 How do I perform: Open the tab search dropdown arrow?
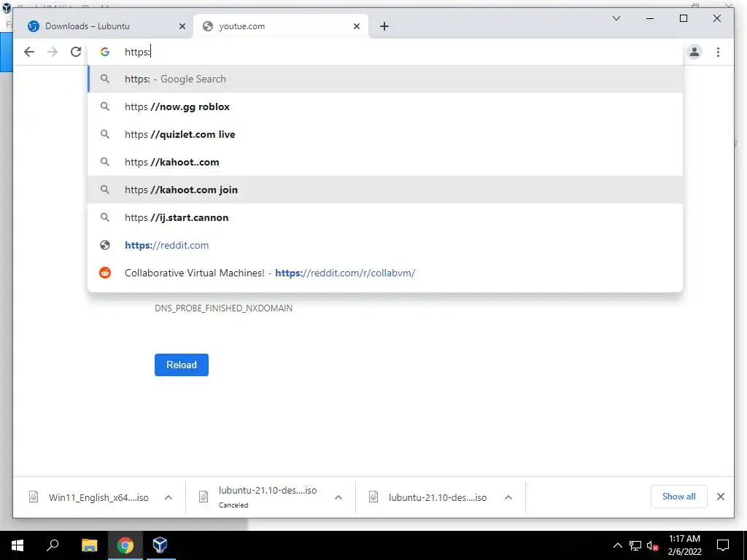(616, 18)
